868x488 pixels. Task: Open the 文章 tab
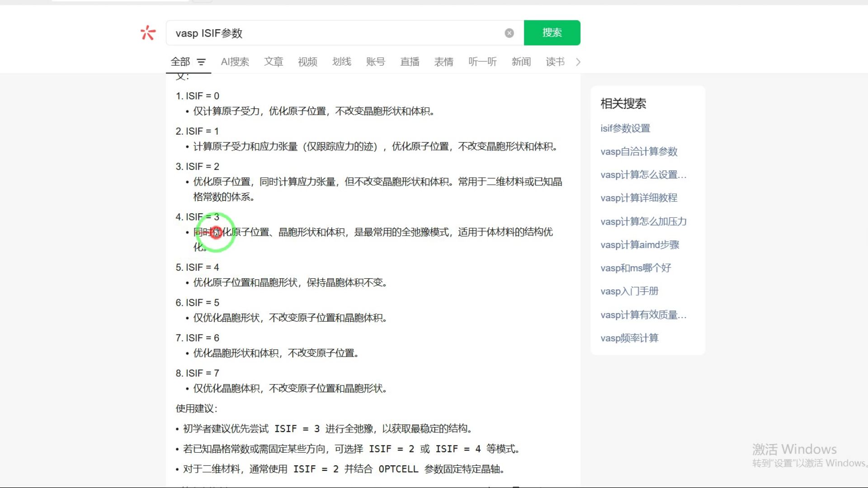[274, 62]
